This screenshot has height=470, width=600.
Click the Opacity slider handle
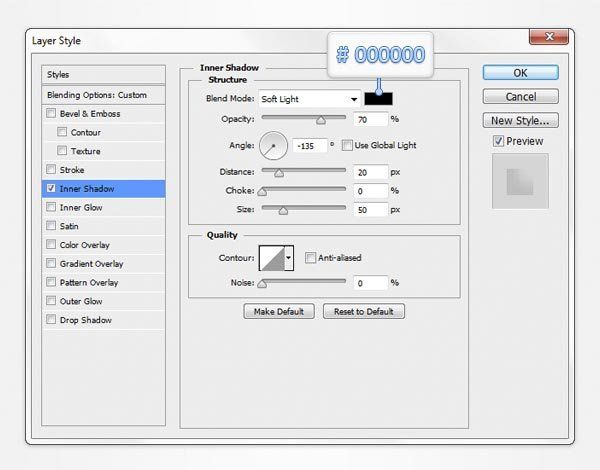(x=321, y=120)
